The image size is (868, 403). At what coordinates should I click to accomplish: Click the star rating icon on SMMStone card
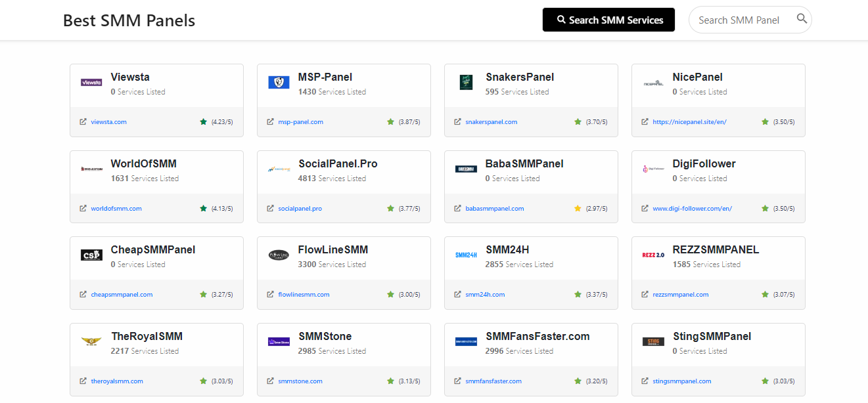390,381
